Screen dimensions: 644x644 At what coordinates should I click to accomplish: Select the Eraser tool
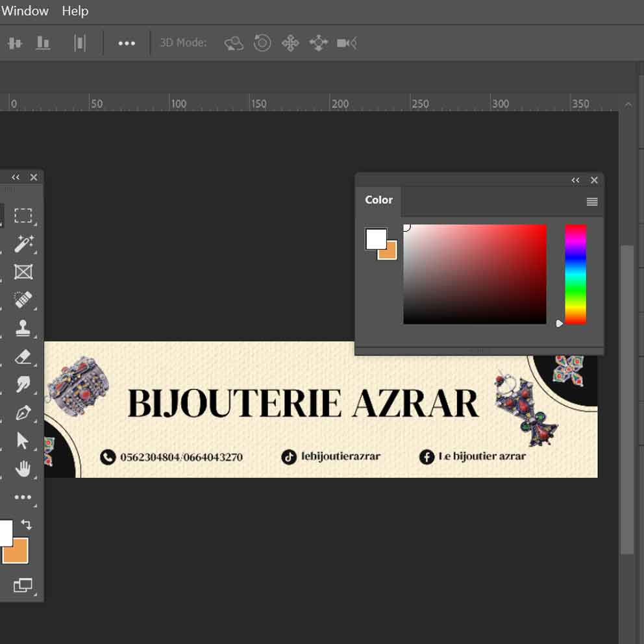23,356
